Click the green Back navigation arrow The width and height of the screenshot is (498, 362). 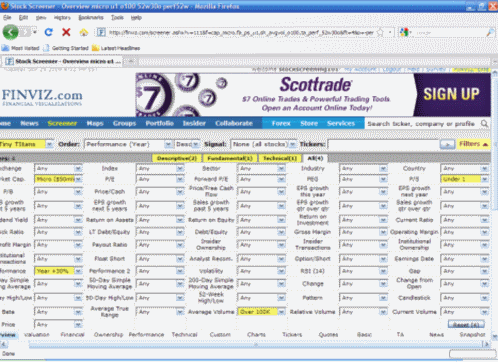coord(10,32)
